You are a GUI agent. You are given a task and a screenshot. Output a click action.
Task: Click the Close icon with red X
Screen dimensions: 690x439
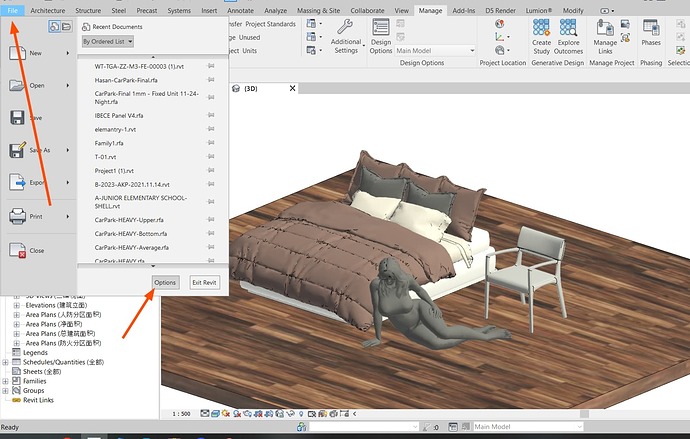[17, 250]
